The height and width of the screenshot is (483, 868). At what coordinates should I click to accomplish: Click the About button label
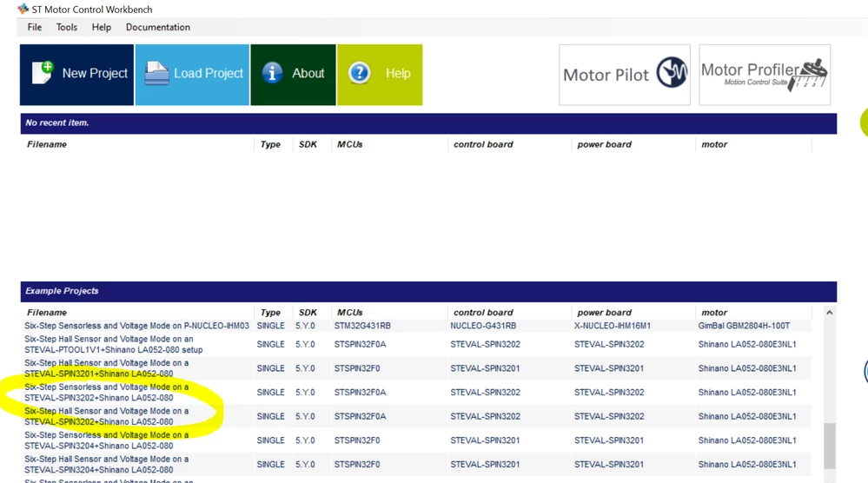pos(308,73)
